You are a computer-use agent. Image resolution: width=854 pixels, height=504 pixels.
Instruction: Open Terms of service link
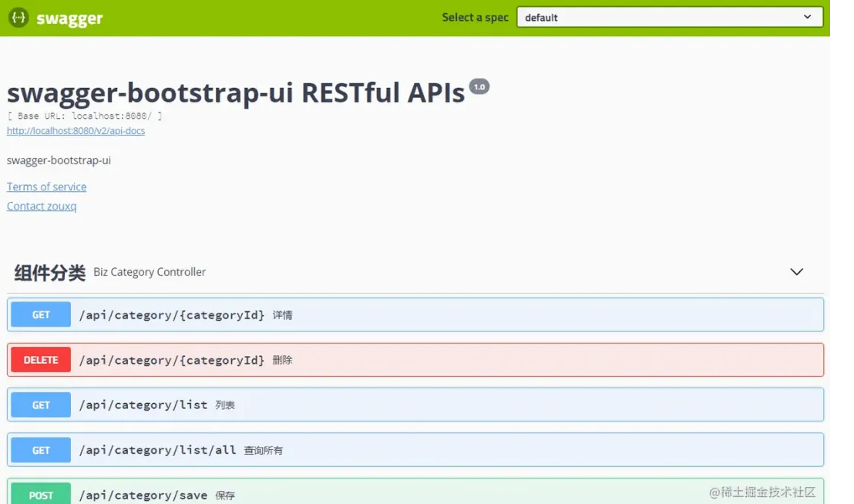(x=46, y=186)
